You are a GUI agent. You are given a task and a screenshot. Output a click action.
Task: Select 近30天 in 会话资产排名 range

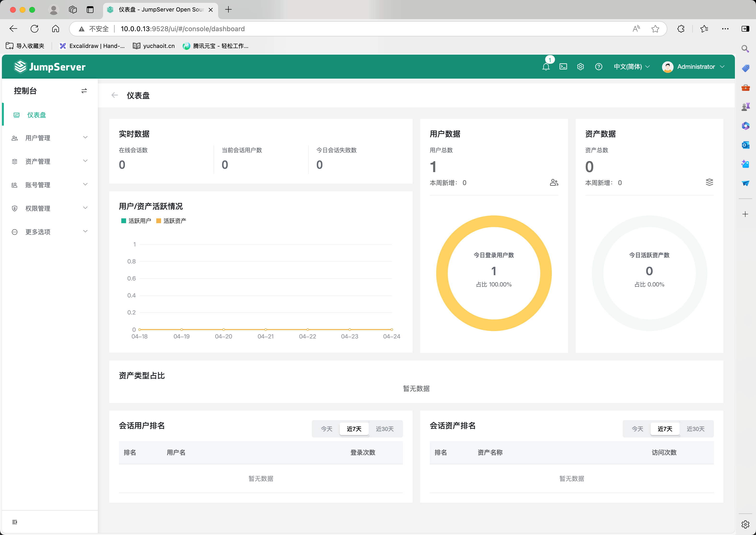point(695,429)
